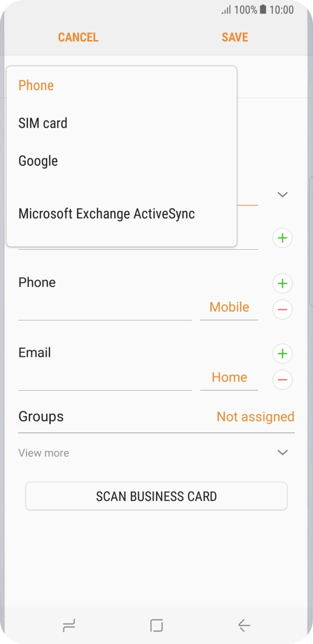Select Google as the save location

(38, 161)
